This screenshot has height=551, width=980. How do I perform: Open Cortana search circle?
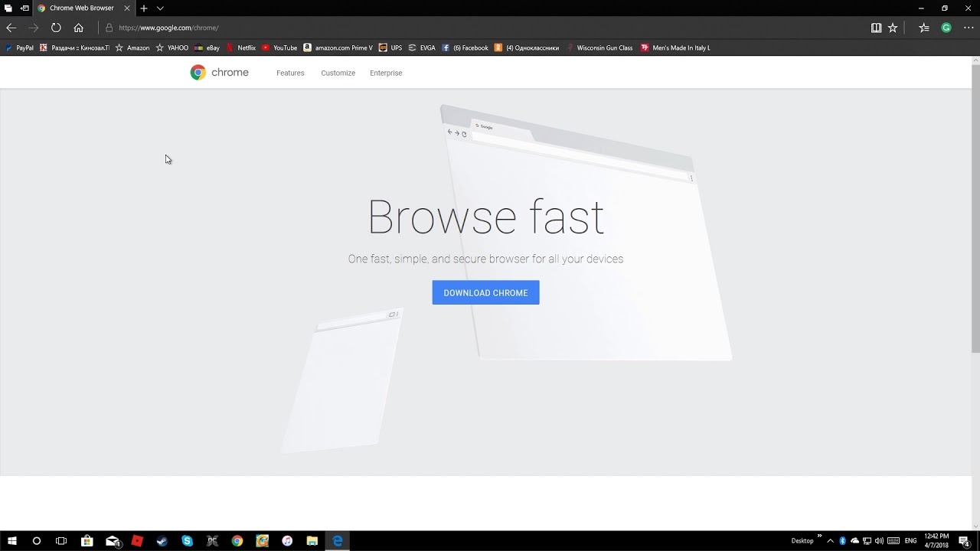pos(36,541)
